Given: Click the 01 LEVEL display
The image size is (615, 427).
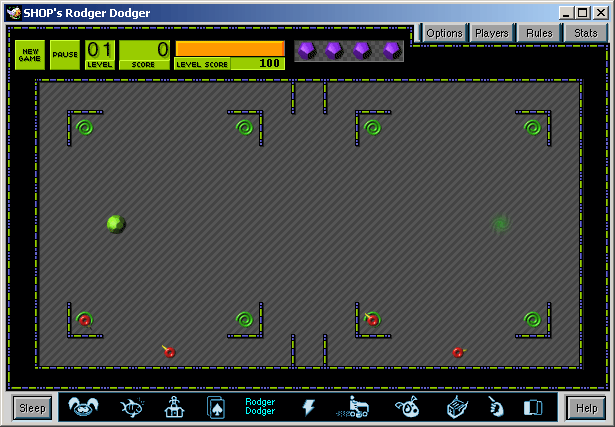Looking at the screenshot, I should point(100,55).
